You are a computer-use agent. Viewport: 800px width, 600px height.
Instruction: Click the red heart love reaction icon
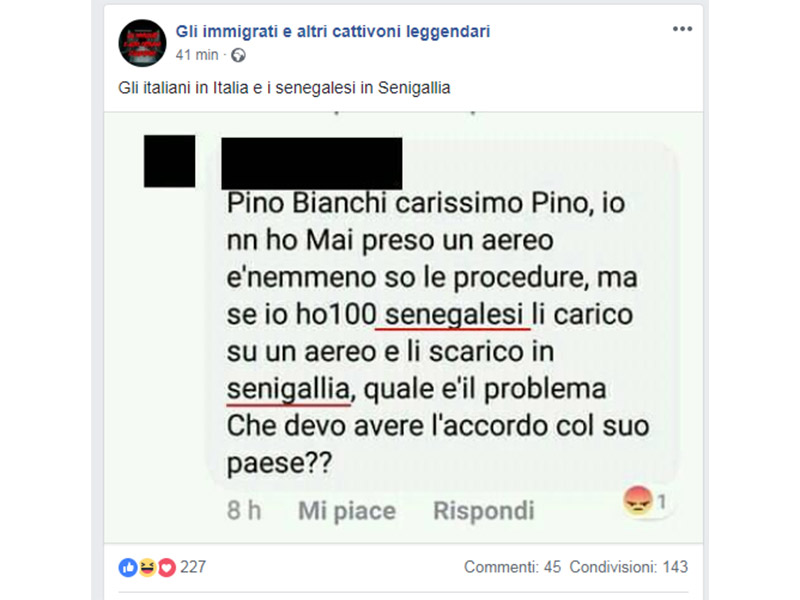pyautogui.click(x=166, y=567)
